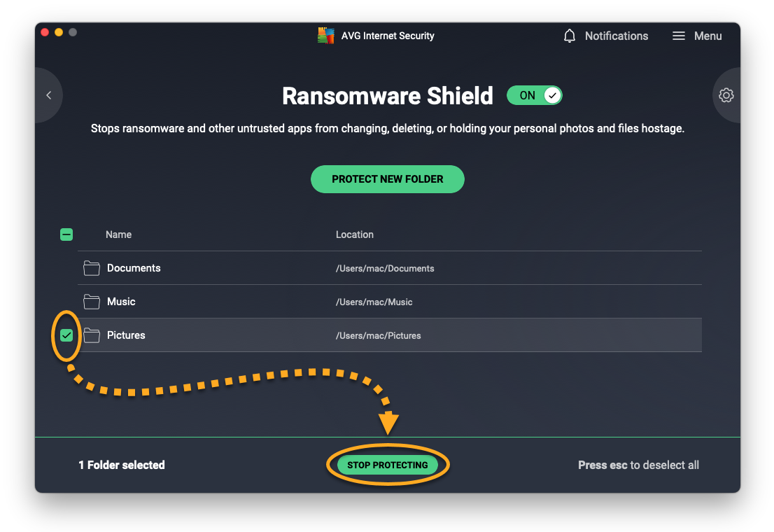Open Notifications from the title bar

tap(616, 36)
